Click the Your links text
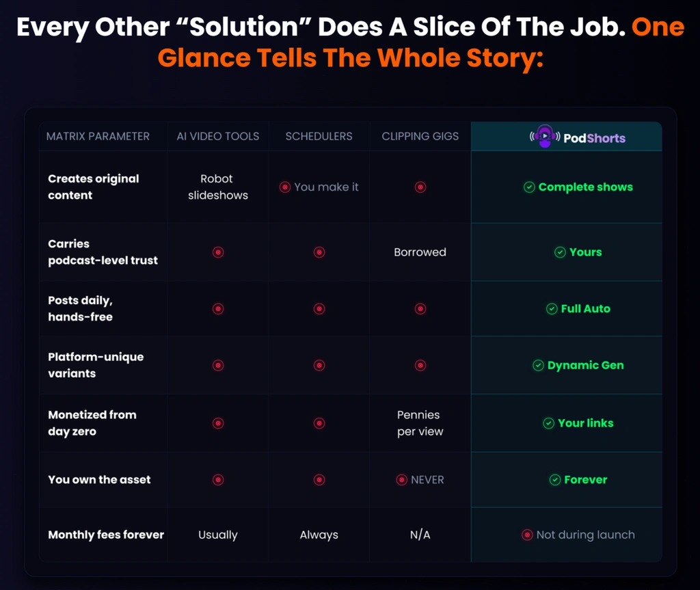 pos(586,423)
